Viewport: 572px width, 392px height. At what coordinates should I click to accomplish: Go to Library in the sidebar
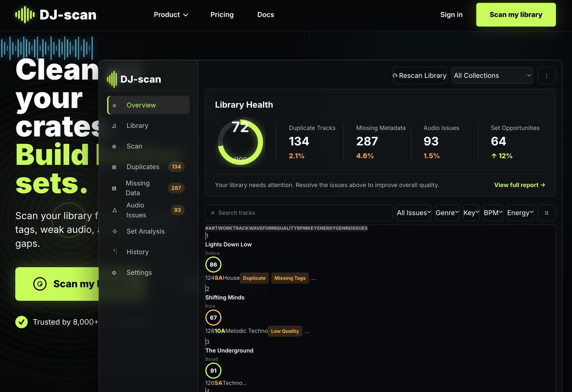tap(148, 126)
